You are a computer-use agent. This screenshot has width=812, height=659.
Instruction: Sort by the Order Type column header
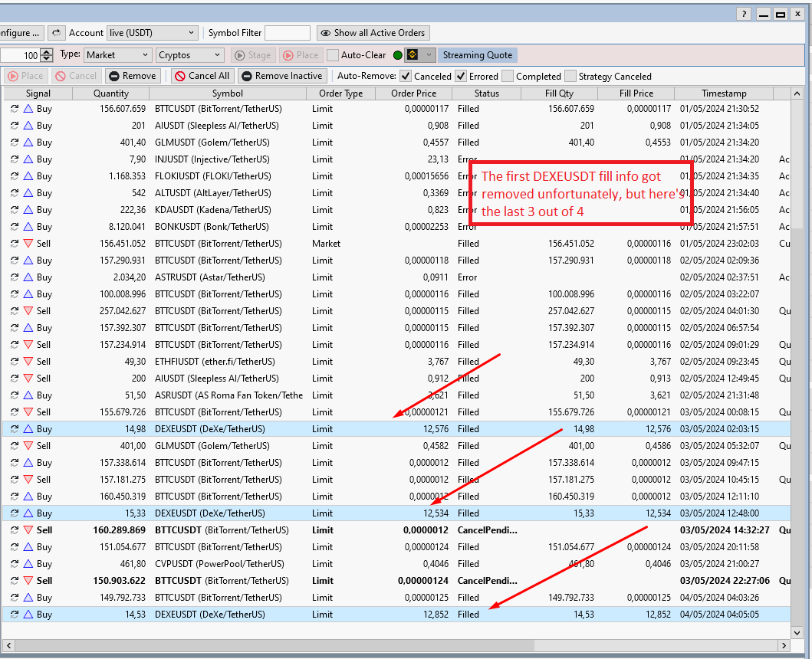(x=340, y=93)
